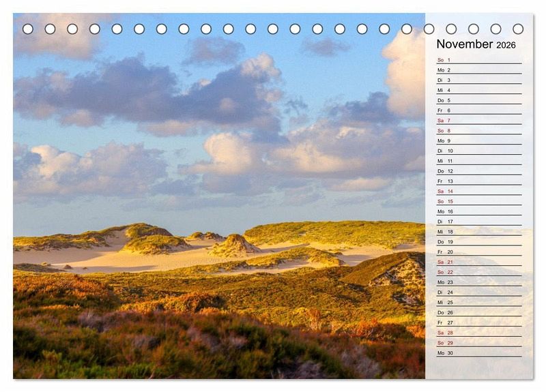Click Wednesday 11 (Mi 11) row

(478, 161)
